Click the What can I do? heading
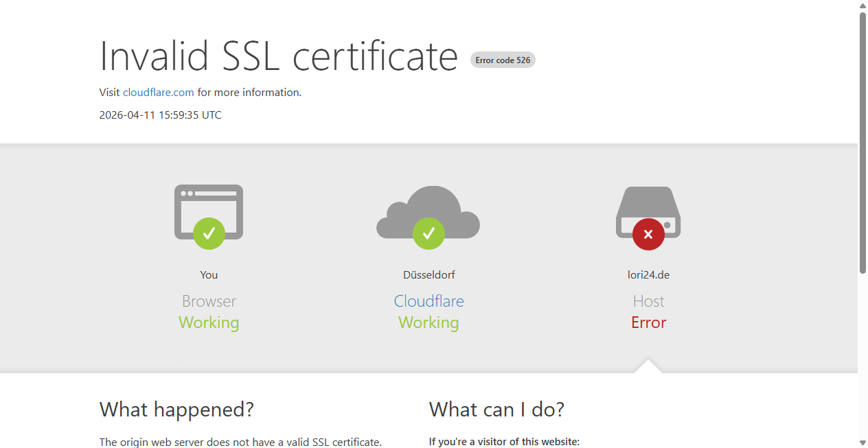This screenshot has height=448, width=868. pyautogui.click(x=496, y=410)
